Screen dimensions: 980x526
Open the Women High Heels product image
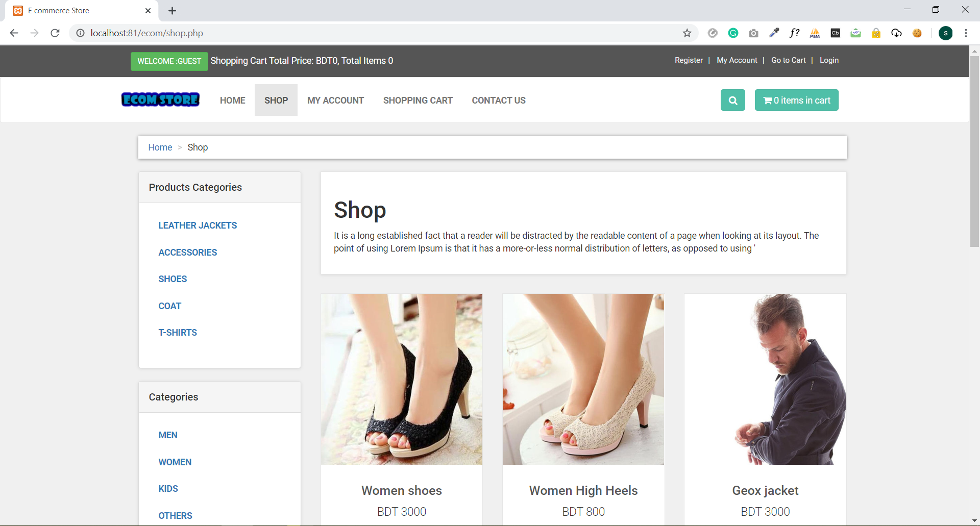[x=583, y=379]
